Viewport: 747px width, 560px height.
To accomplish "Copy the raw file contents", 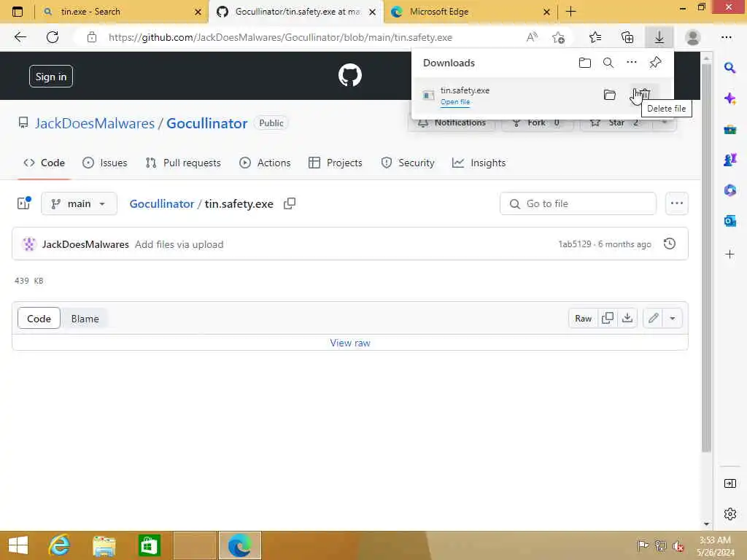I will click(x=608, y=319).
